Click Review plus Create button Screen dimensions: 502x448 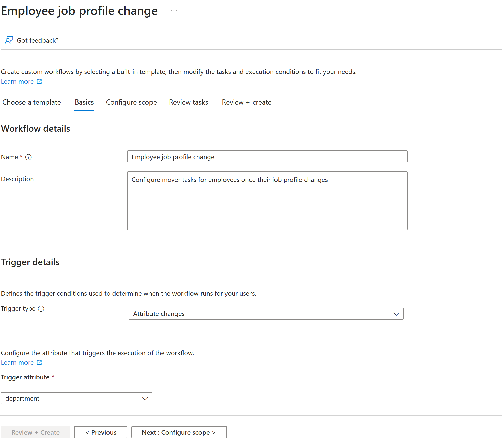click(35, 431)
